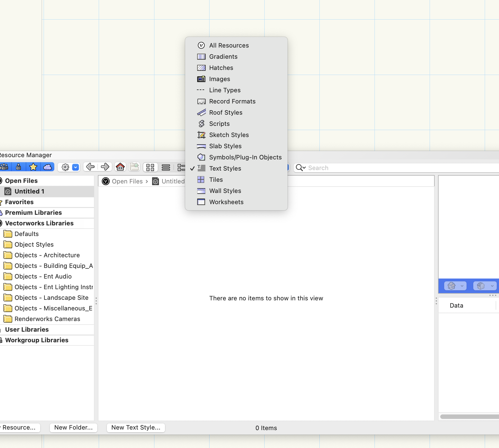499x448 pixels.
Task: Enable the Worksheets resource filter
Action: click(x=226, y=202)
